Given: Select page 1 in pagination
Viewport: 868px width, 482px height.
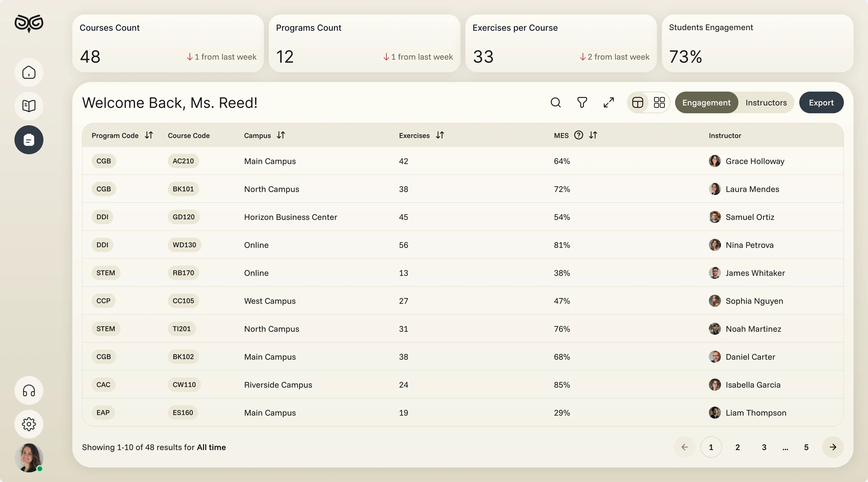Looking at the screenshot, I should point(711,447).
